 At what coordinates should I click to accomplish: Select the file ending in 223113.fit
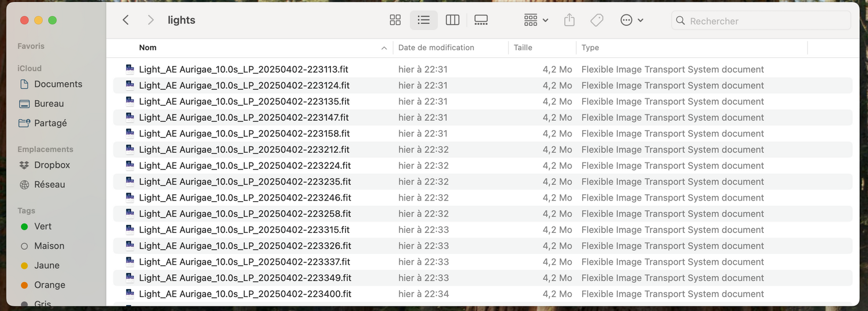[244, 69]
